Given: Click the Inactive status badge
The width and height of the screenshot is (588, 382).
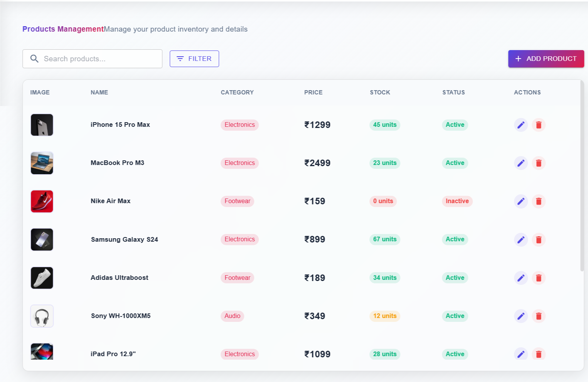Looking at the screenshot, I should [457, 201].
